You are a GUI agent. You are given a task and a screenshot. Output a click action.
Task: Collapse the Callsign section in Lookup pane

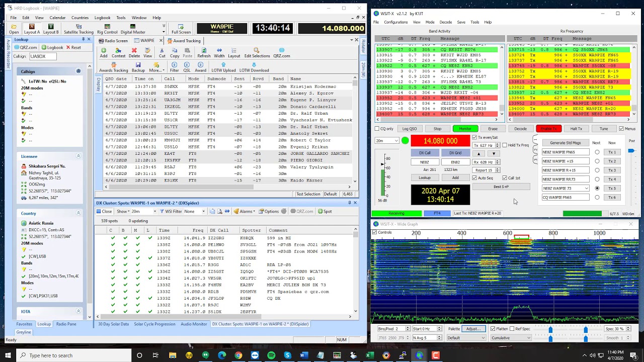click(x=78, y=71)
